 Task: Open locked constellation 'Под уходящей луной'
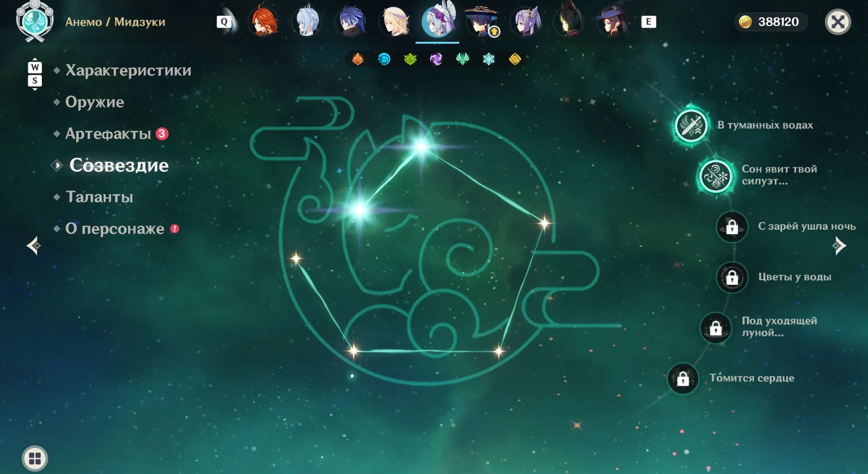click(x=716, y=328)
